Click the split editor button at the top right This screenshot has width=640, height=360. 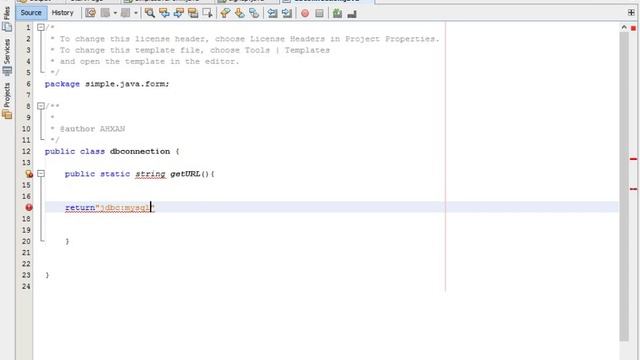coord(631,13)
